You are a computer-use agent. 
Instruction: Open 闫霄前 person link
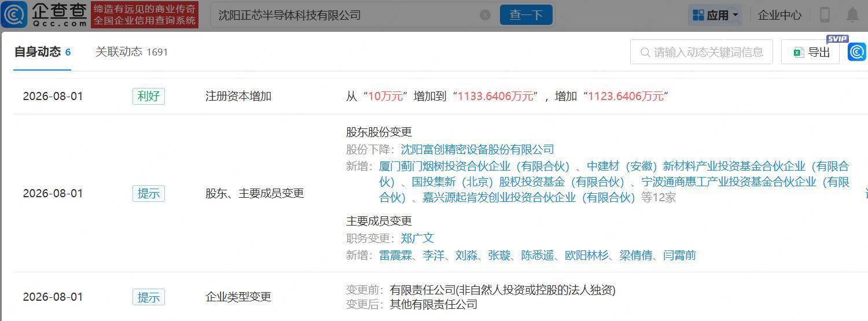click(679, 255)
